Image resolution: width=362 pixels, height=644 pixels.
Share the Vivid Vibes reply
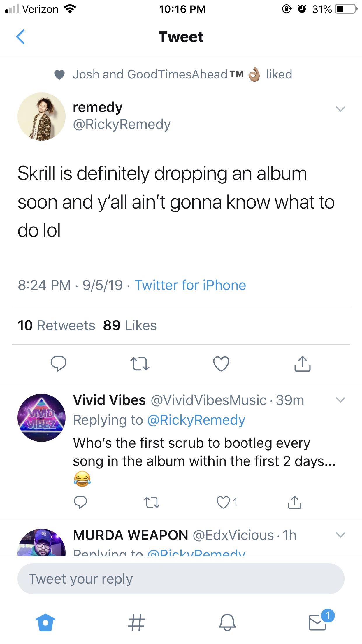coord(294,502)
